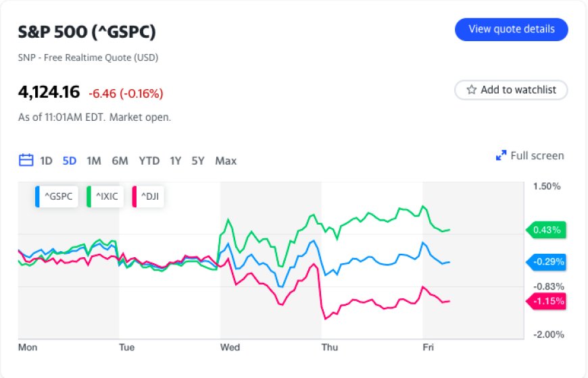Add S&P 500 to watchlist

coord(511,90)
